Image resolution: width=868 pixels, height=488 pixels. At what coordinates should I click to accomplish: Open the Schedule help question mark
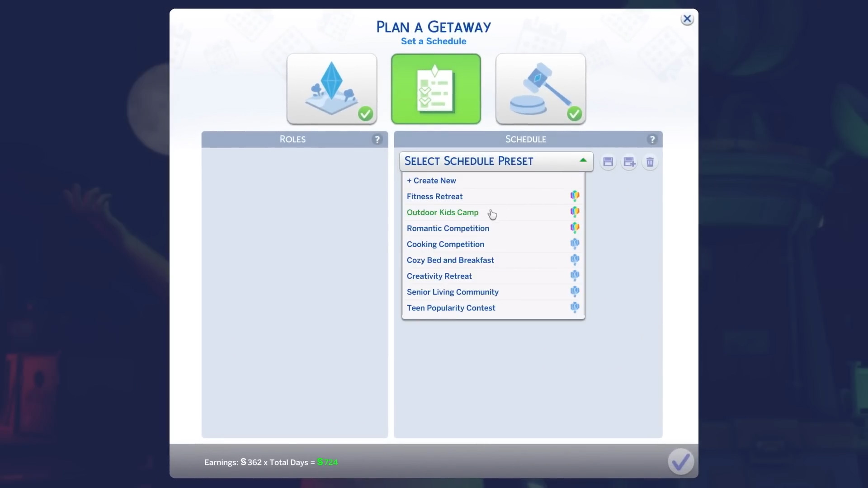652,140
